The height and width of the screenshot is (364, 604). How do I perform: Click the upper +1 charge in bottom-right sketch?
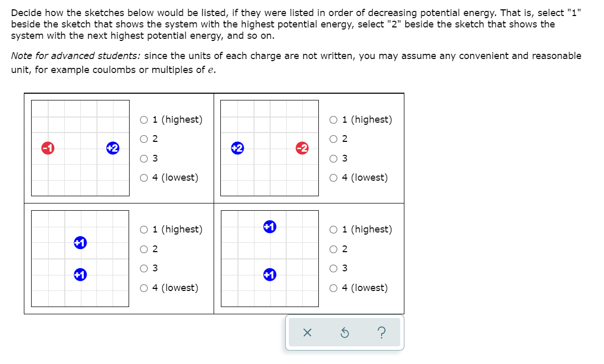[270, 226]
